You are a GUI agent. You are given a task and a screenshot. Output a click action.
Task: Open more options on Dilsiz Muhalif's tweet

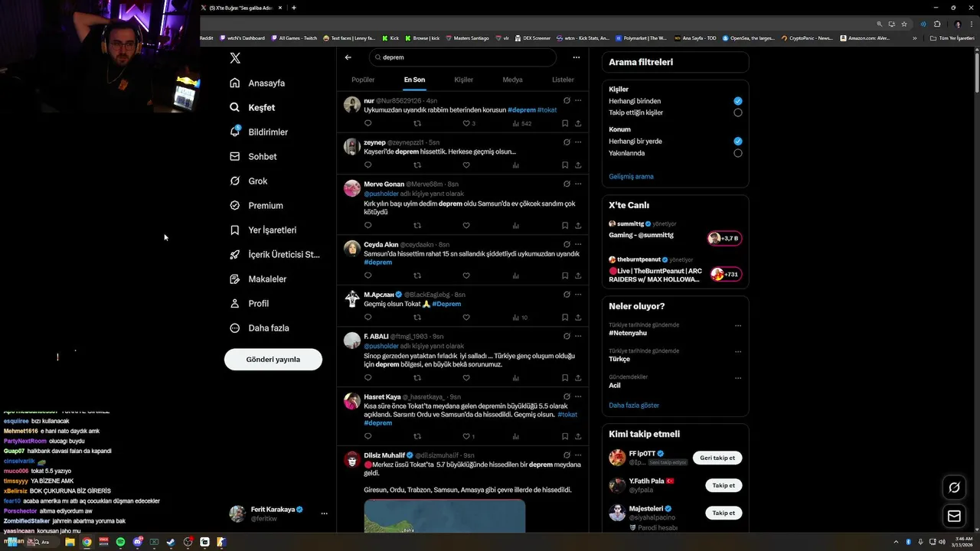coord(578,455)
